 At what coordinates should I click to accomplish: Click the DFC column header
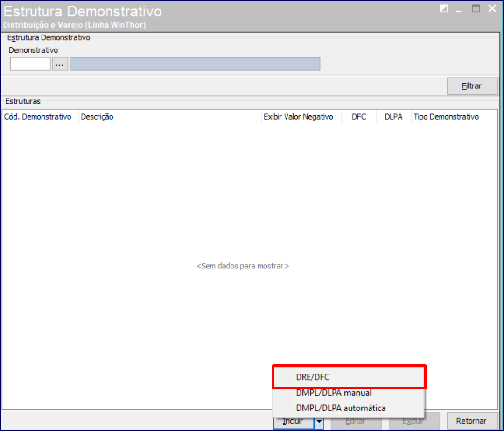coord(359,117)
